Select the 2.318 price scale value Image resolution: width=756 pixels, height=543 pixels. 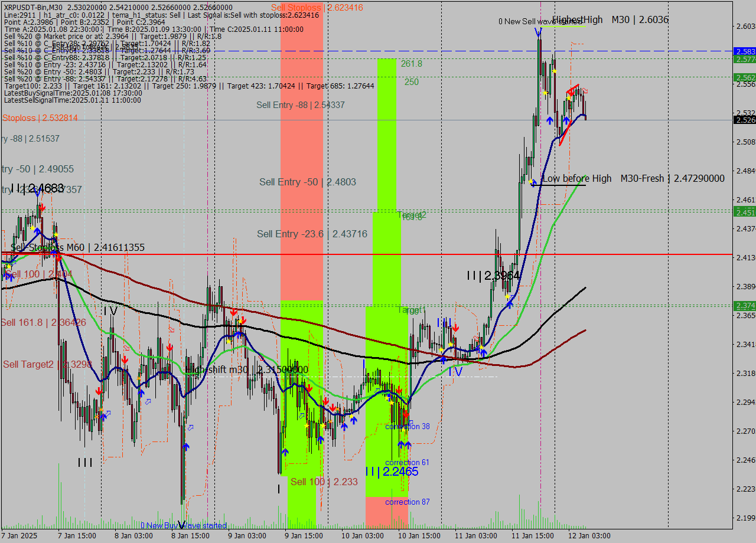[x=745, y=373]
